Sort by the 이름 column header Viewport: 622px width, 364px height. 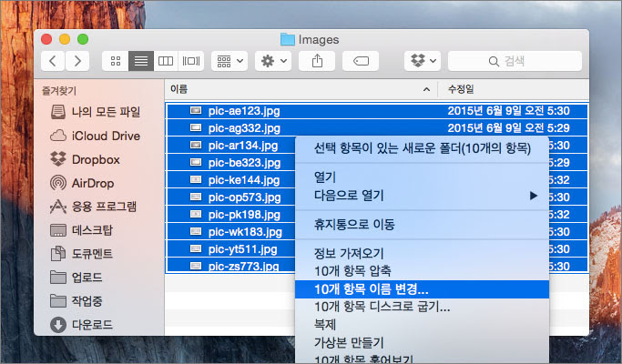pyautogui.click(x=178, y=89)
